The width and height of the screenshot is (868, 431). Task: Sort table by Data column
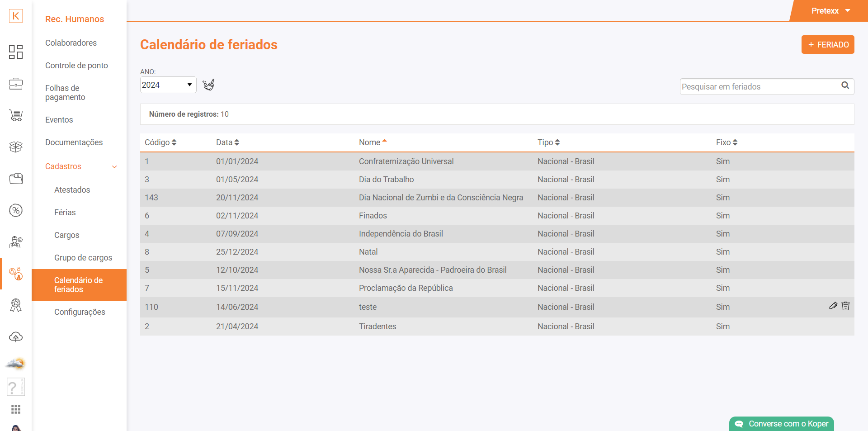point(227,142)
